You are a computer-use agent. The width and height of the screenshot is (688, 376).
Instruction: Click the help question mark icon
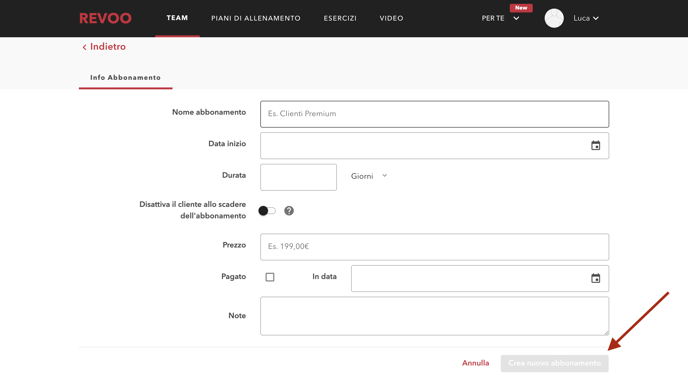pos(289,211)
